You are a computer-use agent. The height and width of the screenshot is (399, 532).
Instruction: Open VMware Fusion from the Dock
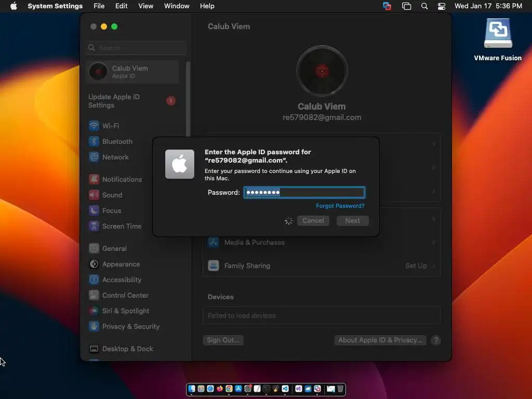(x=317, y=389)
